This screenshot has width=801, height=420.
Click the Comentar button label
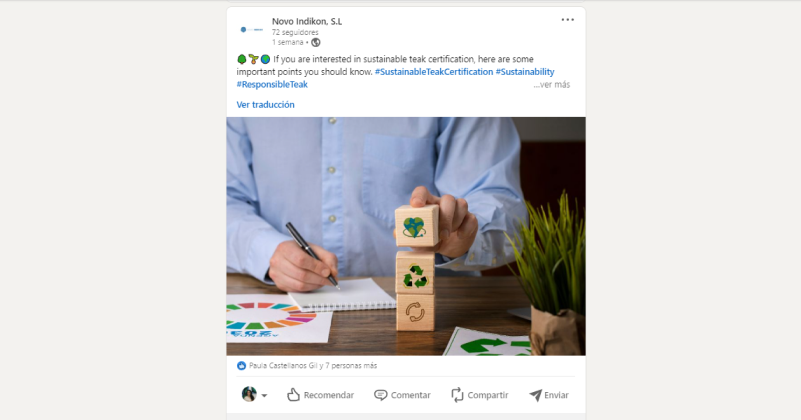(x=411, y=395)
